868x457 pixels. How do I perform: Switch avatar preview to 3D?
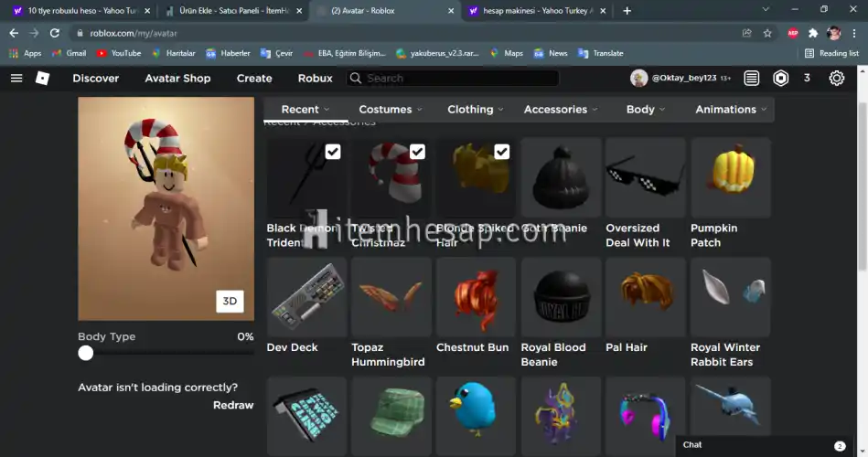click(x=230, y=302)
